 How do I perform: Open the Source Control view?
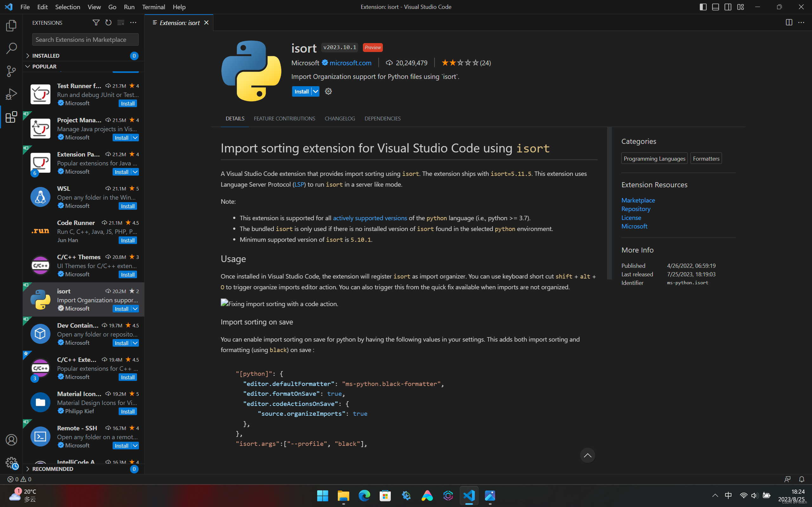click(x=11, y=71)
